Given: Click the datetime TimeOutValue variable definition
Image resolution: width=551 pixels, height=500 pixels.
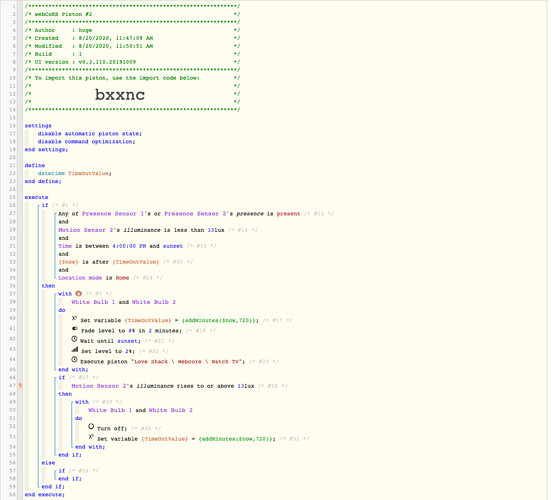Looking at the screenshot, I should coord(74,174).
